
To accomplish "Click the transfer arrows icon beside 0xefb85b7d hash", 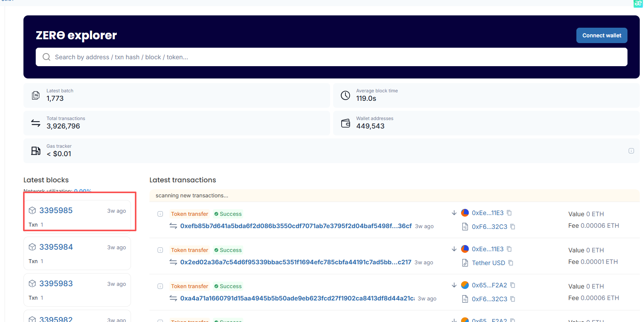I will click(x=173, y=226).
